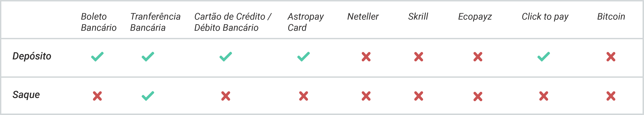
Task: Click the red X for Boleto Bancário saque
Action: click(x=97, y=96)
